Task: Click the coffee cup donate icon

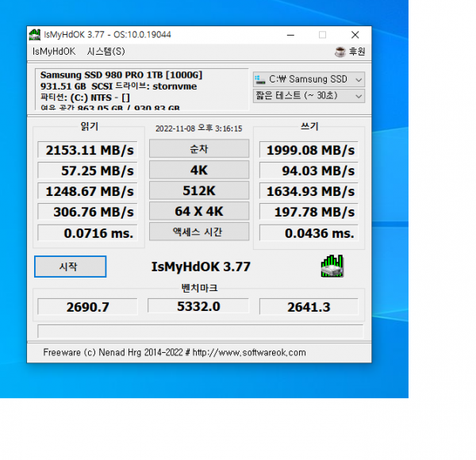Action: pyautogui.click(x=340, y=52)
